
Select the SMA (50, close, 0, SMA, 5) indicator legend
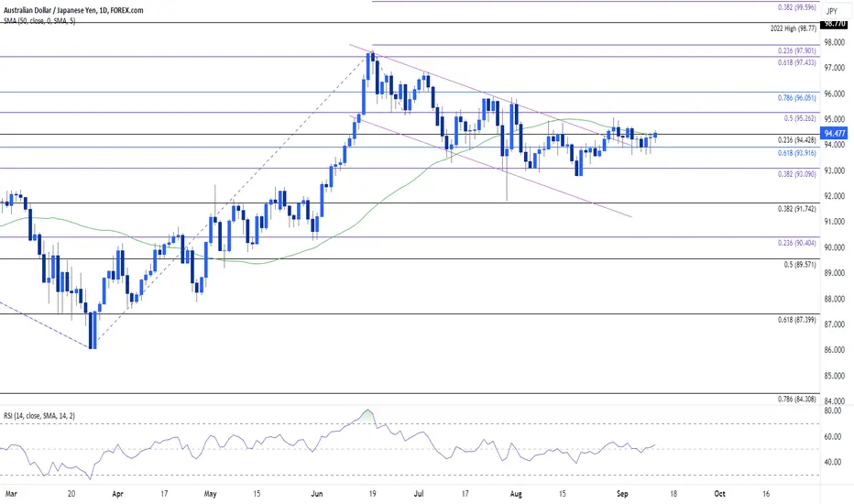[39, 21]
